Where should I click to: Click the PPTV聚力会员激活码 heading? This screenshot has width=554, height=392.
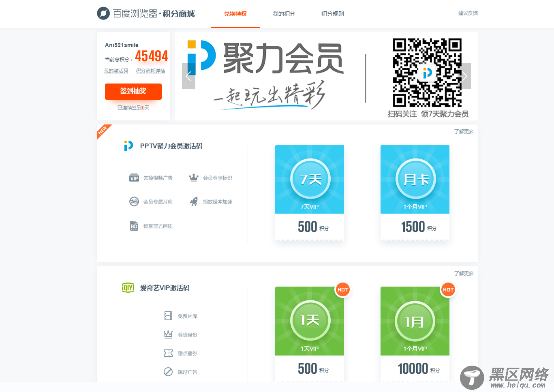tap(171, 146)
